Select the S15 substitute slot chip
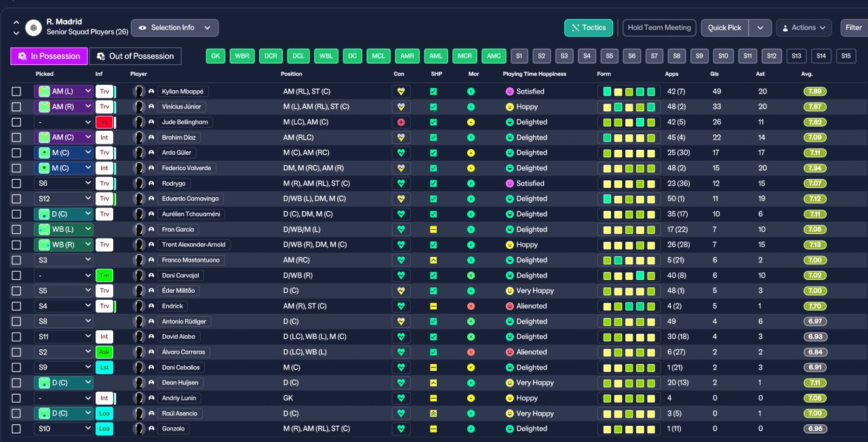This screenshot has height=442, width=868. click(846, 56)
